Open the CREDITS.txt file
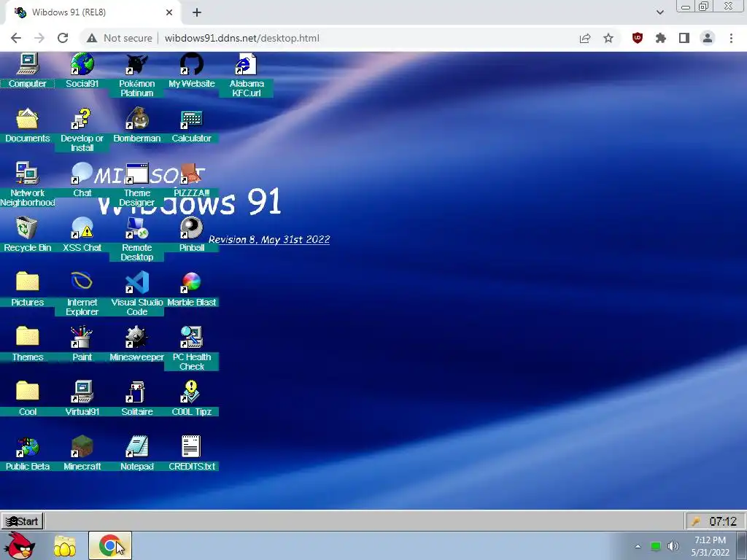 pos(192,454)
